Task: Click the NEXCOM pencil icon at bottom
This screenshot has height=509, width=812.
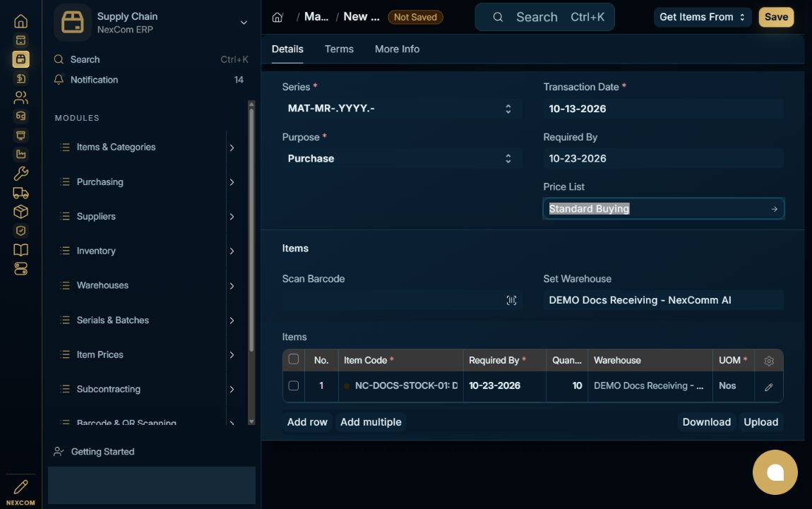Action: (x=20, y=486)
